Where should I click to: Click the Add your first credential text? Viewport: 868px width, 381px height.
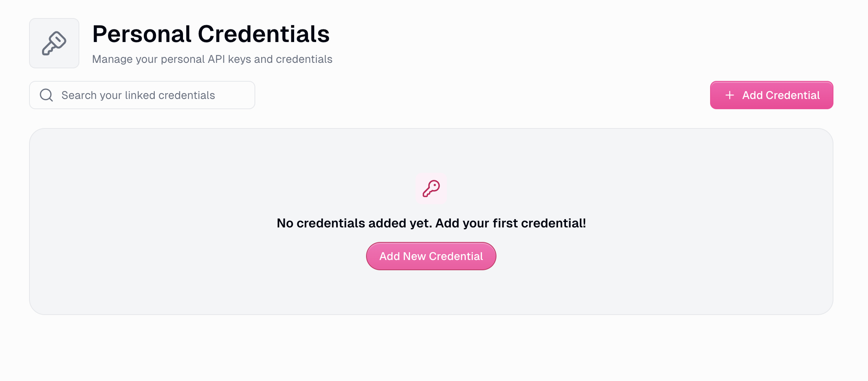pos(511,223)
